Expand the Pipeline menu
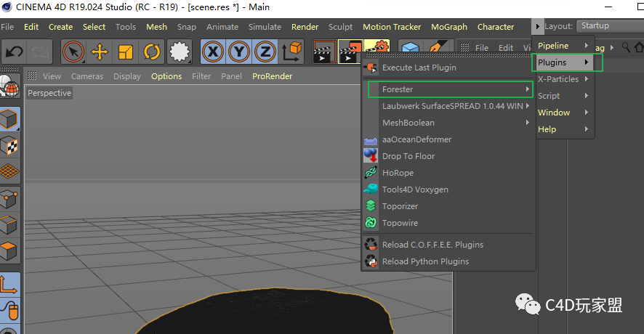This screenshot has width=644, height=334. click(x=563, y=46)
